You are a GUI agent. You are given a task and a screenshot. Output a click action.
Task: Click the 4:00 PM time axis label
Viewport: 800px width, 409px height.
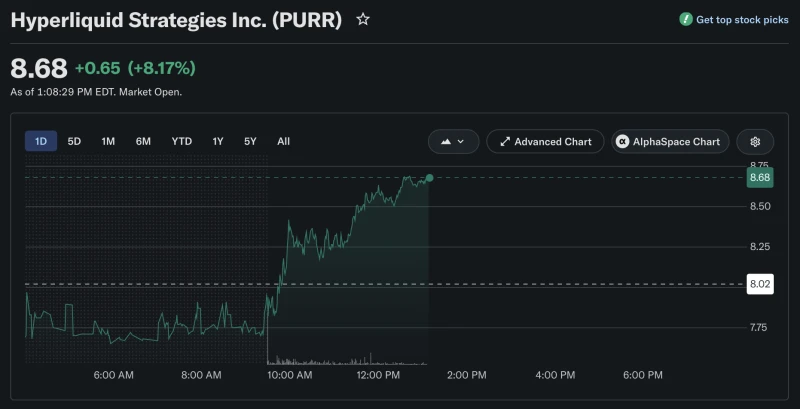tap(555, 375)
